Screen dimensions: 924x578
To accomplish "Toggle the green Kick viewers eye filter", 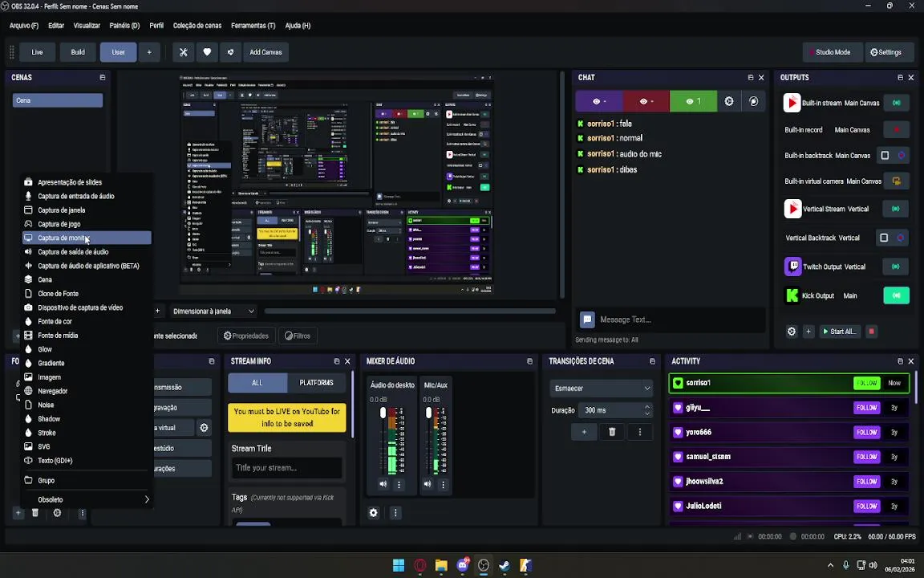I will tap(693, 101).
